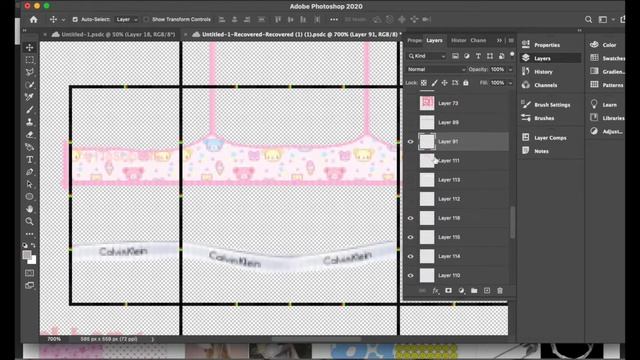This screenshot has width=640, height=360.
Task: Create a new layer
Action: [487, 291]
